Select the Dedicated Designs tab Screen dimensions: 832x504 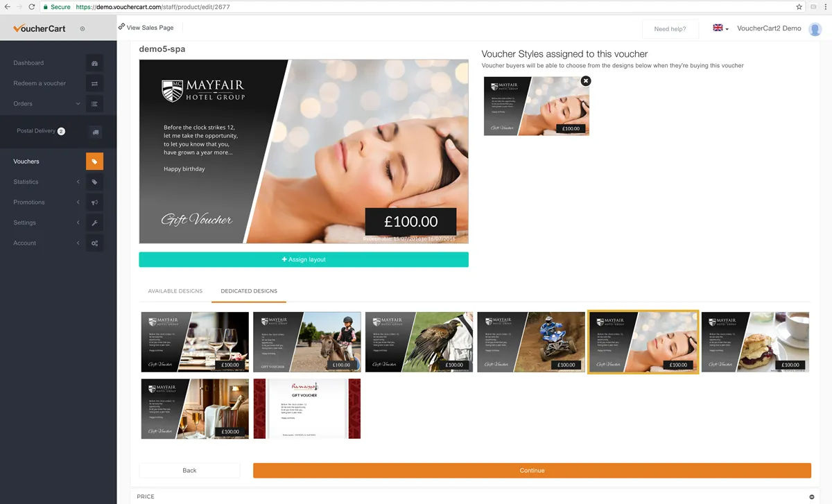click(249, 291)
